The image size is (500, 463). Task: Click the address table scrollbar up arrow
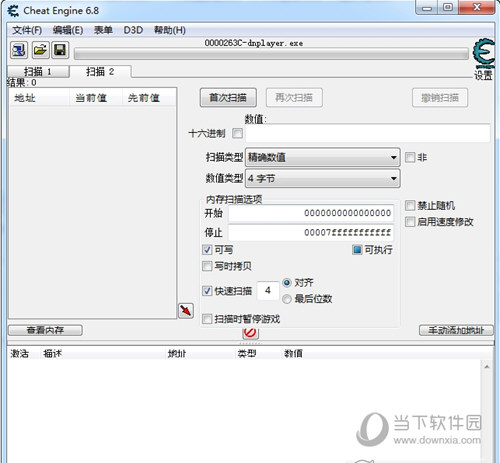point(487,367)
